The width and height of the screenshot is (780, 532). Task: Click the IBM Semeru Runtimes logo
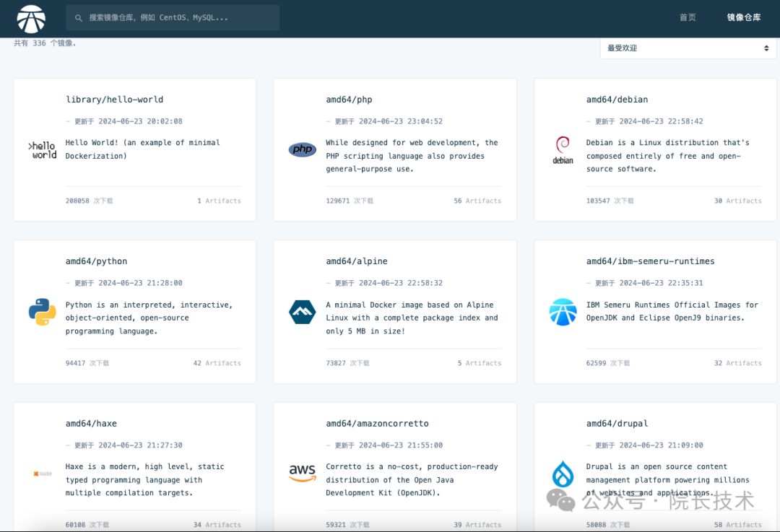(x=563, y=313)
